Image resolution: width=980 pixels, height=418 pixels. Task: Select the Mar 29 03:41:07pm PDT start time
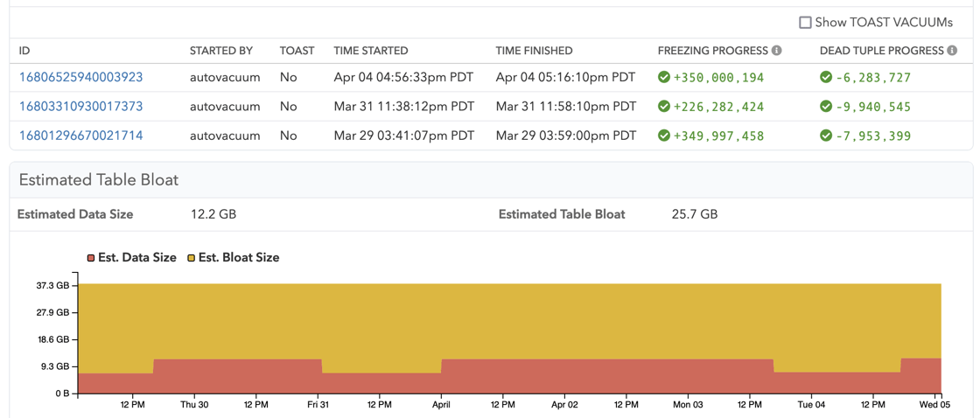403,136
